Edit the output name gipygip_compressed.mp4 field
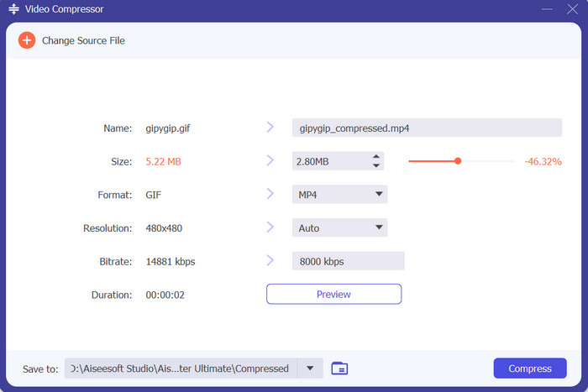The height and width of the screenshot is (392, 588). point(427,128)
